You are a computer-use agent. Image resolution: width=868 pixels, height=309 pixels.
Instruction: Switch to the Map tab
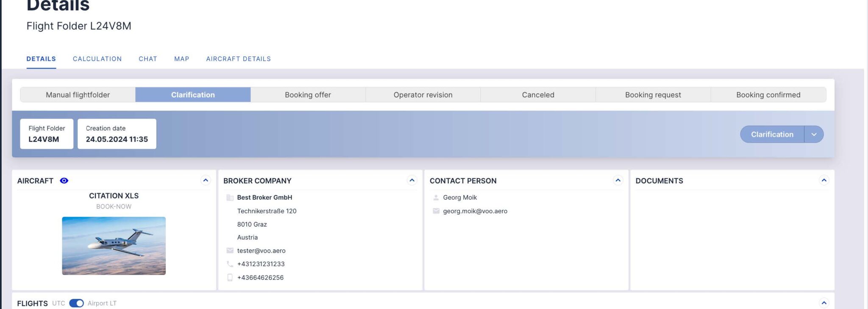pos(182,59)
